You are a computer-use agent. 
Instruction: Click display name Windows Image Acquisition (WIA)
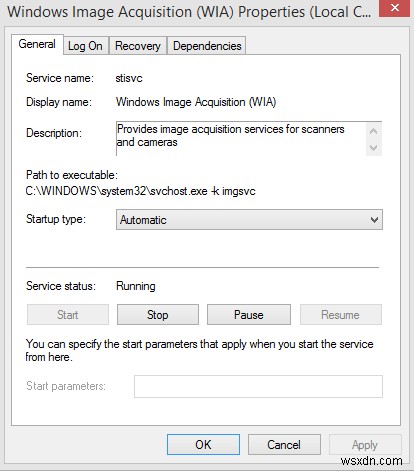[x=196, y=102]
